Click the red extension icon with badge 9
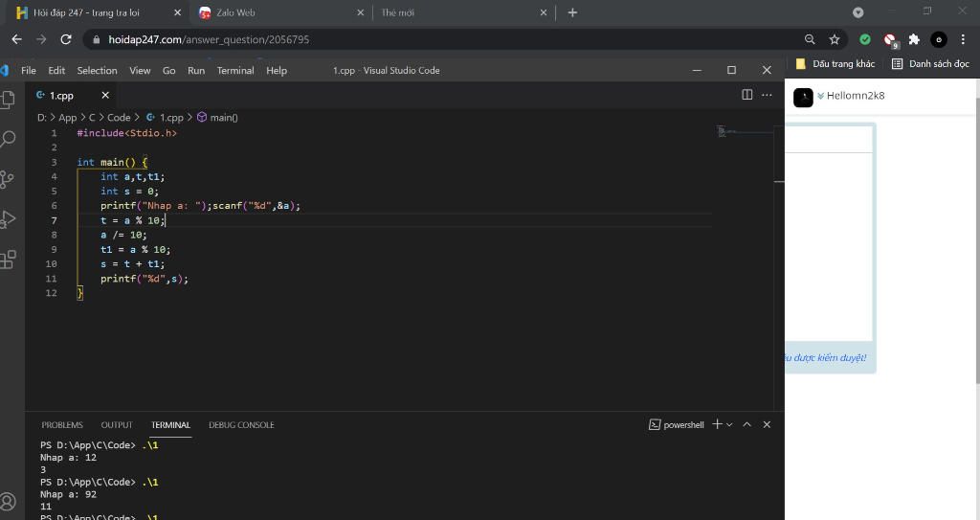The height and width of the screenshot is (520, 980). pos(890,40)
